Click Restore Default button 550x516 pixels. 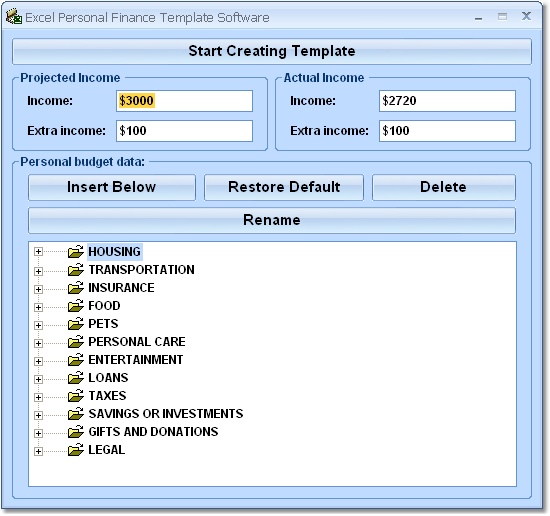pyautogui.click(x=284, y=187)
